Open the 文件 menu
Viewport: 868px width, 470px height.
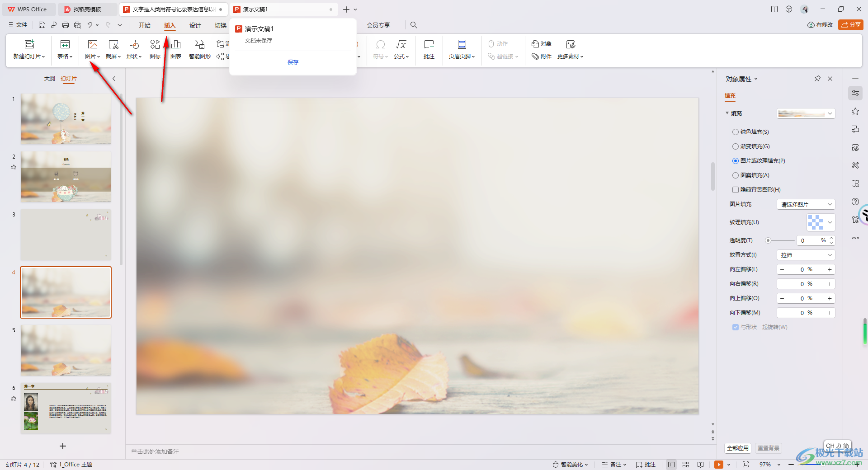coord(18,25)
